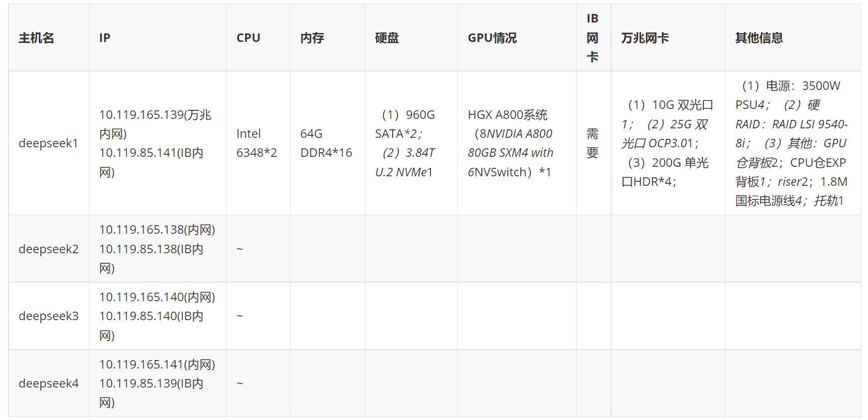Click the 其他信息 column header
This screenshot has height=420, width=868.
[759, 38]
